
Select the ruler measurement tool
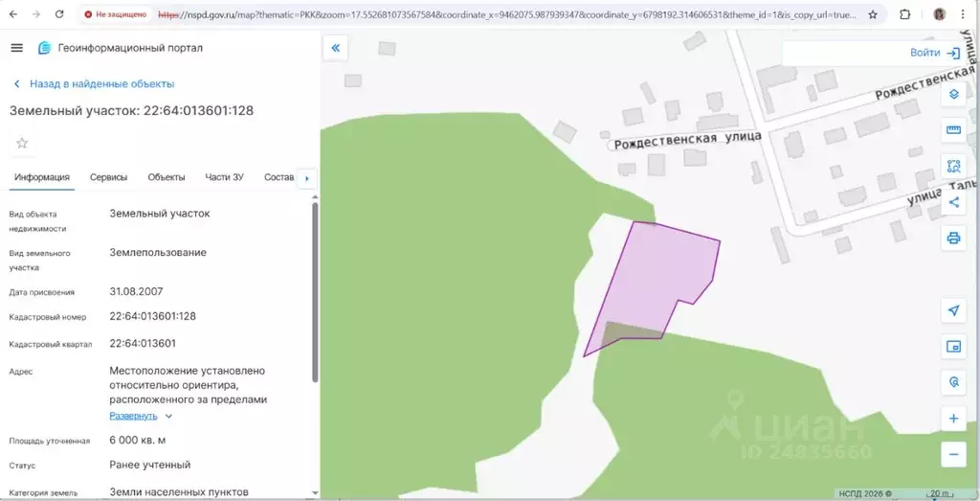pyautogui.click(x=953, y=130)
